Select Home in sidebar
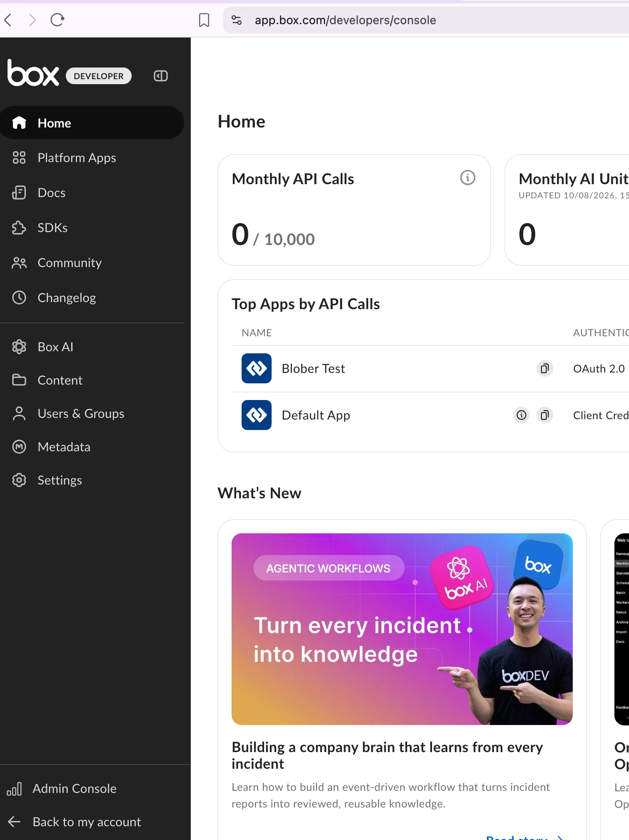629x840 pixels. (x=92, y=122)
